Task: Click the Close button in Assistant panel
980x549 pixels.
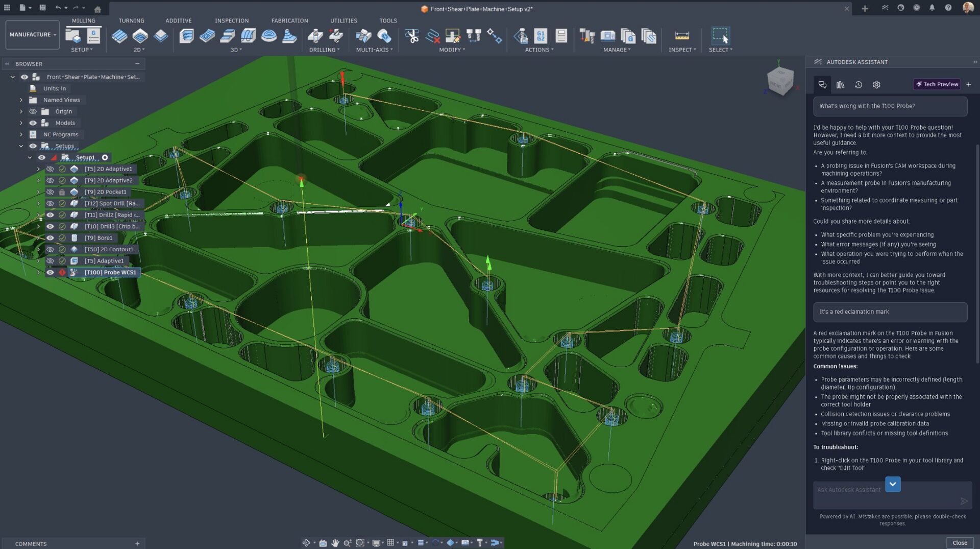Action: tap(960, 543)
